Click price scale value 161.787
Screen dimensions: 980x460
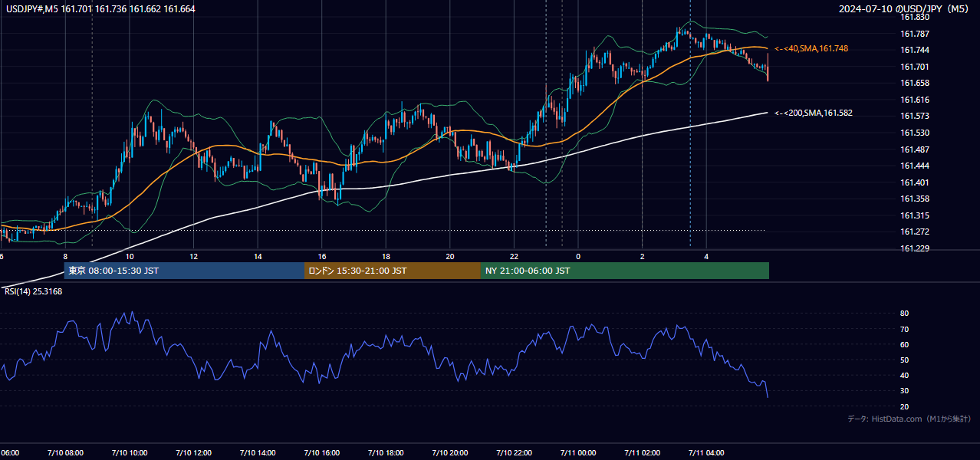coord(915,34)
